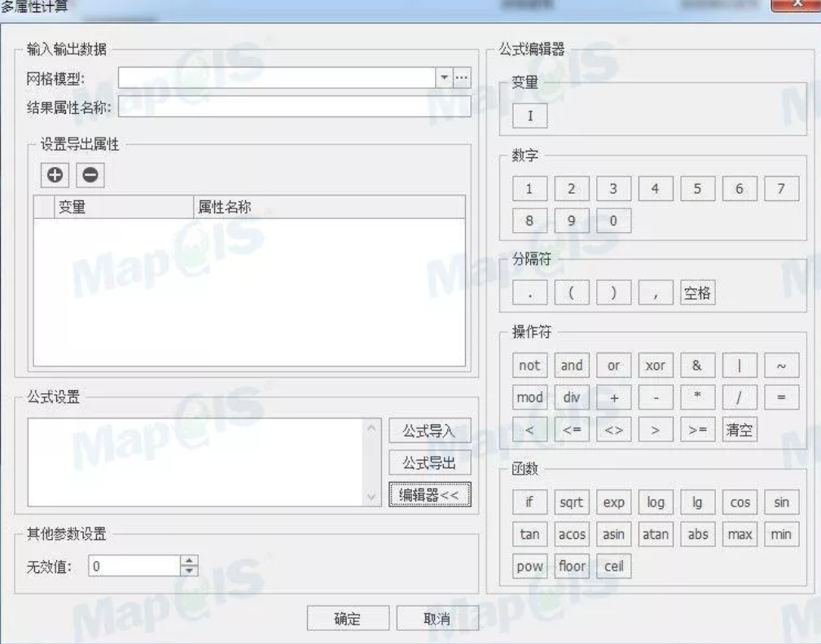Click the 结果属性名称 input field
This screenshot has height=644, width=821.
click(x=294, y=107)
